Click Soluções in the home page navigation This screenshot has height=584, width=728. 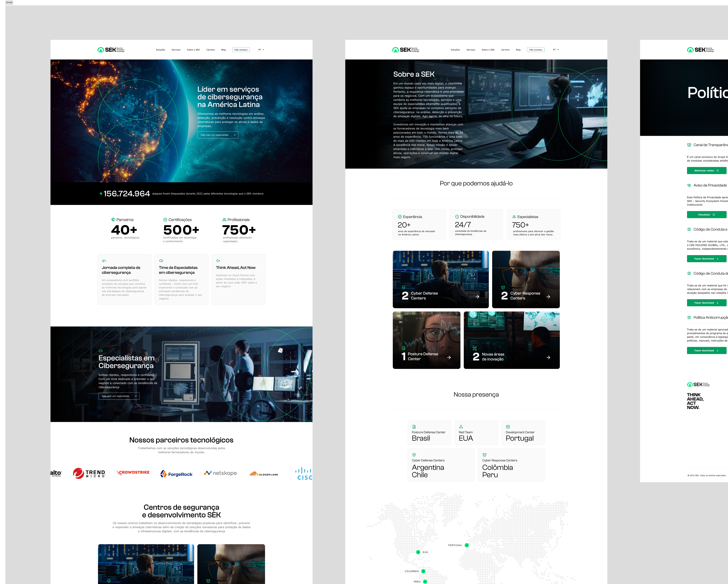(x=160, y=50)
